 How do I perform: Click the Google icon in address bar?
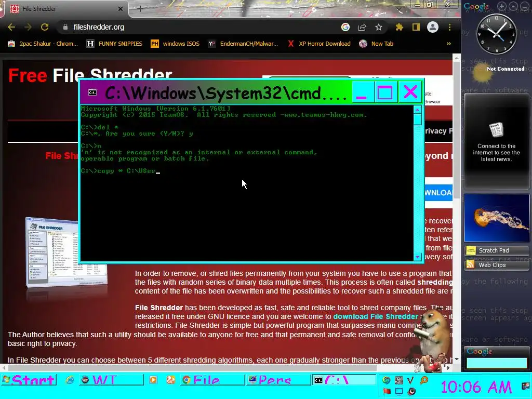(345, 27)
